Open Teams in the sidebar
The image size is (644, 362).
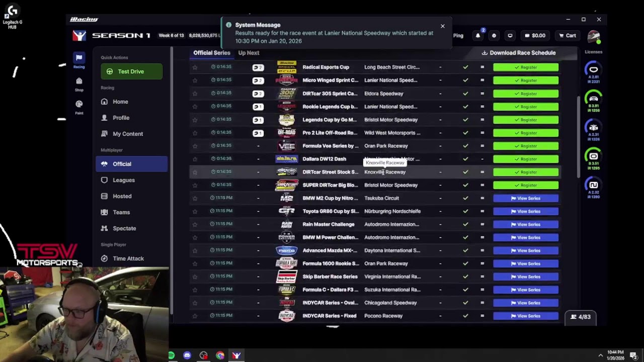pyautogui.click(x=131, y=212)
